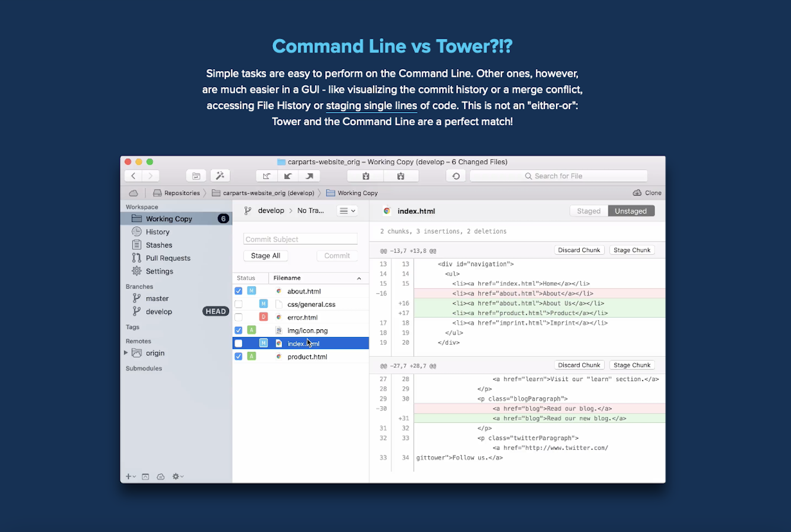Switch diff view to Unstaged
Screen dimensions: 791x532
click(631, 211)
